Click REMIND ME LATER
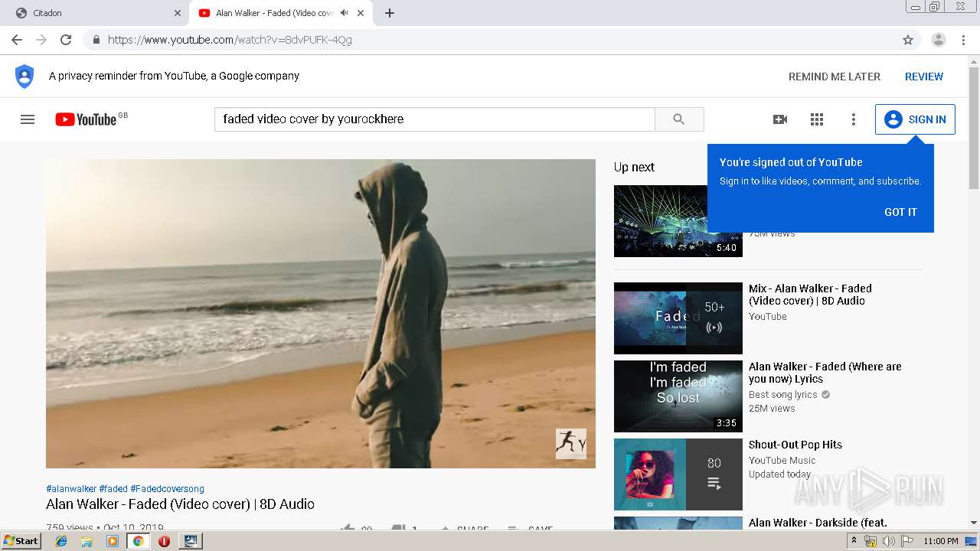The height and width of the screenshot is (551, 980). click(x=835, y=77)
